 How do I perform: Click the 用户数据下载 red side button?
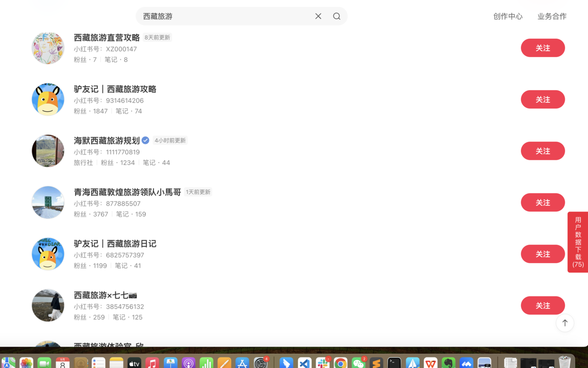(577, 242)
